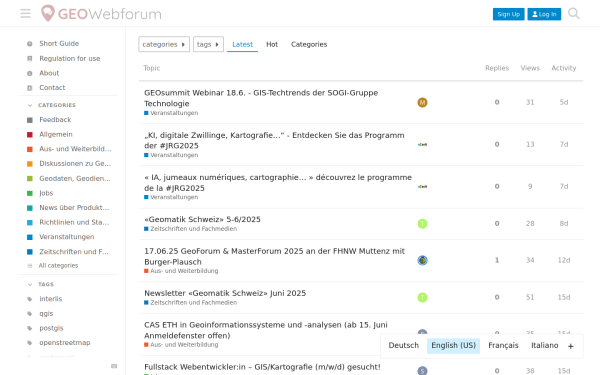Select the Jobs category

pos(46,193)
